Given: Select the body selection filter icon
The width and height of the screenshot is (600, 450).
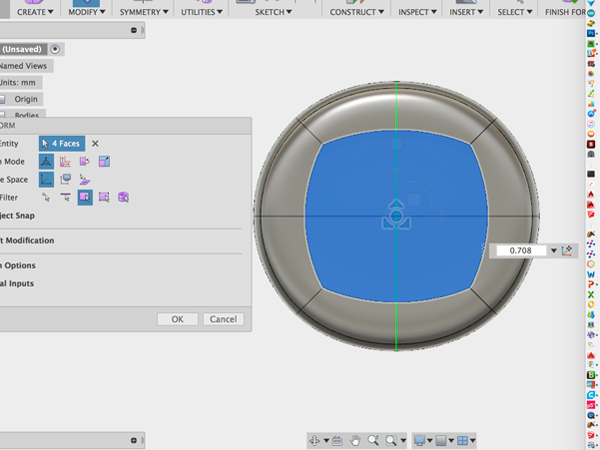Looking at the screenshot, I should [x=123, y=197].
